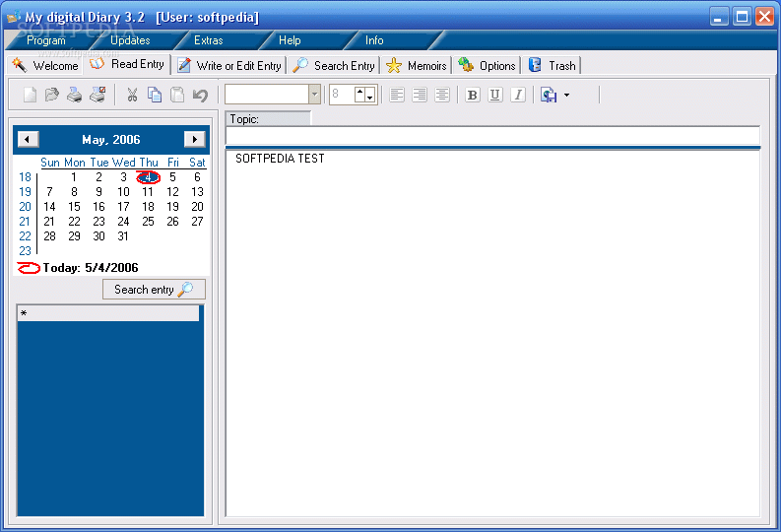
Task: Switch to the Memoirs tab
Action: [x=417, y=65]
